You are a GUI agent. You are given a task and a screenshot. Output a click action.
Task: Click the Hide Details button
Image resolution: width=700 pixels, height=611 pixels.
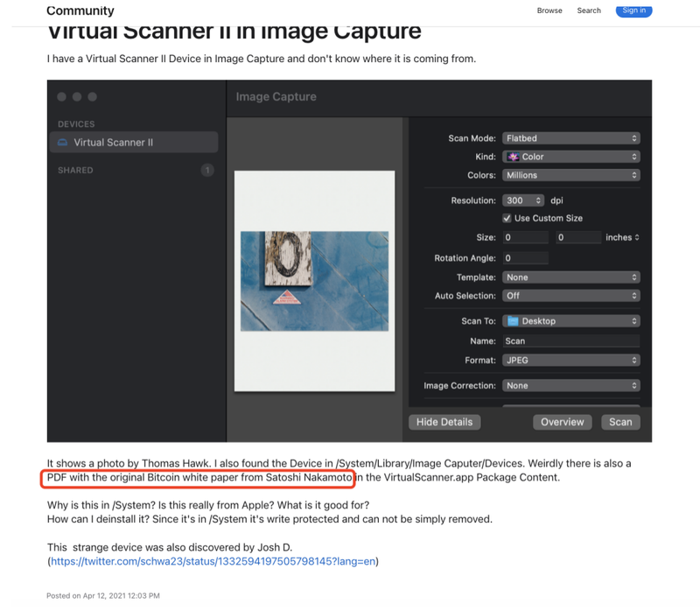(x=444, y=422)
